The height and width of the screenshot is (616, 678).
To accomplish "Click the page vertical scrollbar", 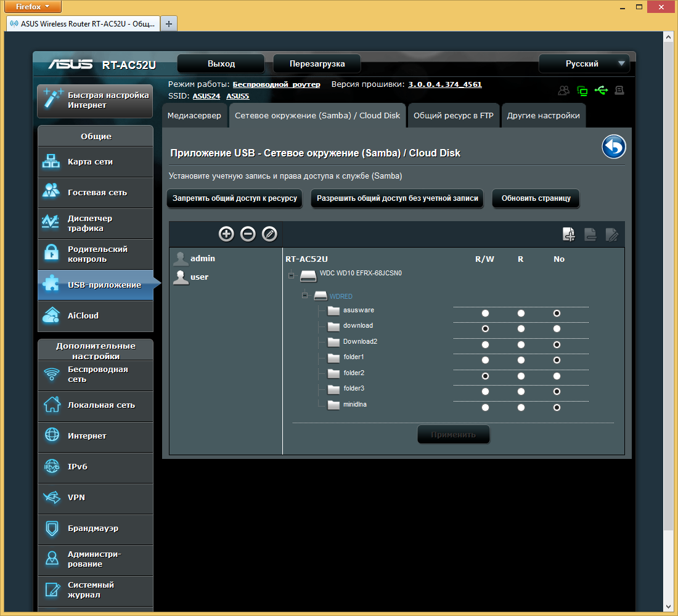I will click(x=668, y=286).
